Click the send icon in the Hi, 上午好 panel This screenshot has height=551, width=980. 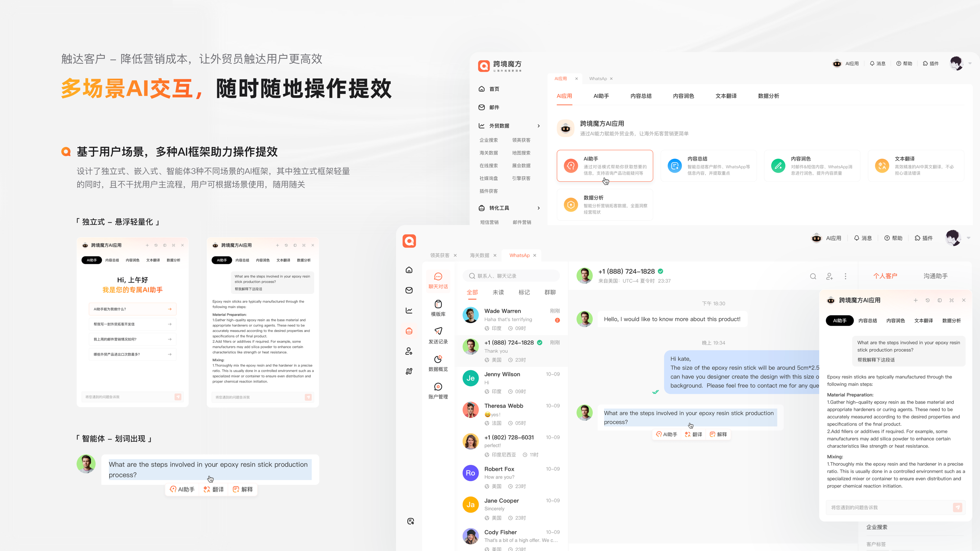(x=178, y=397)
